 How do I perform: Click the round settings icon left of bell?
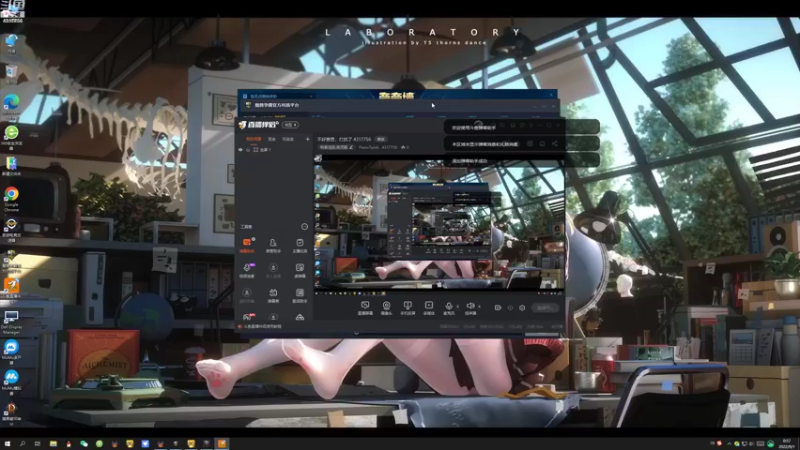pyautogui.click(x=530, y=144)
